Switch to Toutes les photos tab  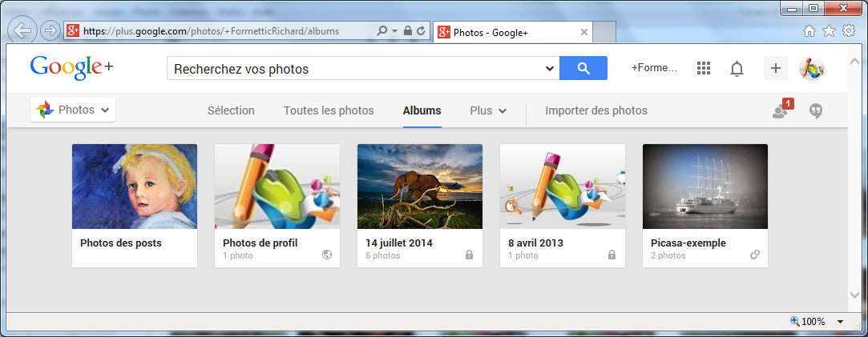click(x=329, y=110)
